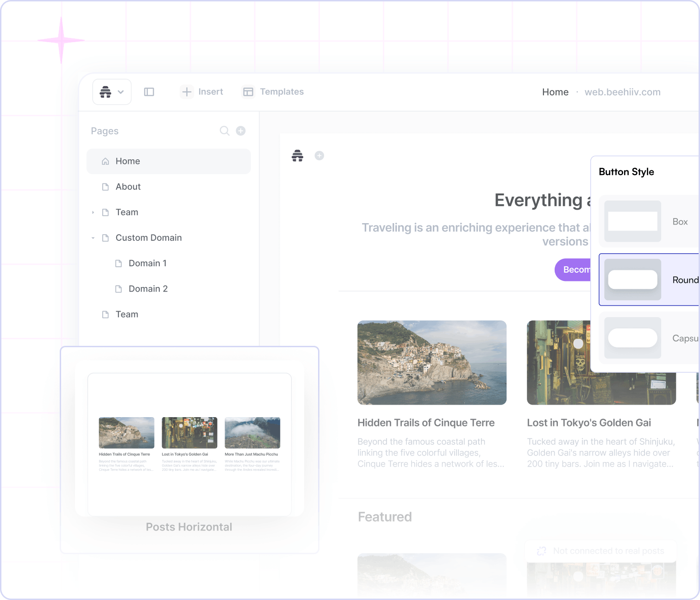The height and width of the screenshot is (600, 700).
Task: Click the Traveling is an enriching subtitle text
Action: [x=476, y=235]
